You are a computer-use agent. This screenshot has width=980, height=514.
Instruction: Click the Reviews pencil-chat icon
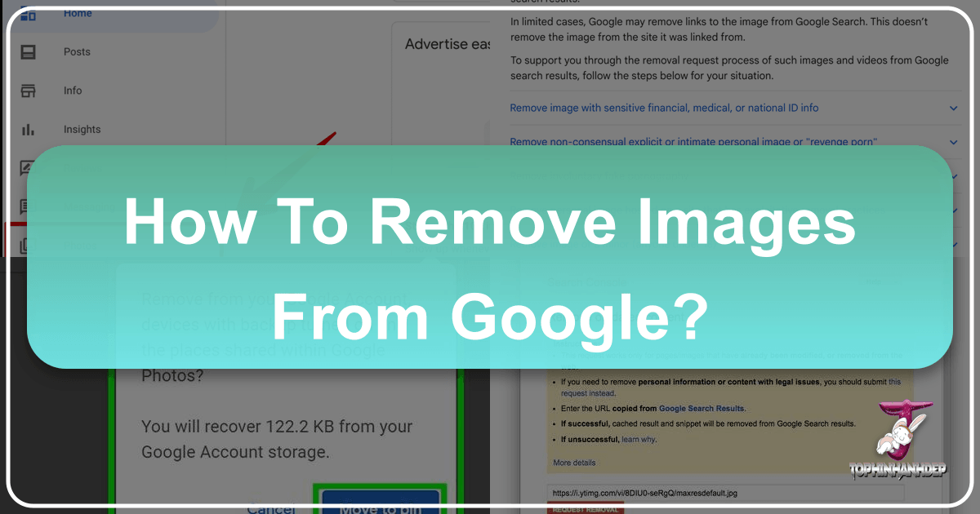click(x=25, y=167)
